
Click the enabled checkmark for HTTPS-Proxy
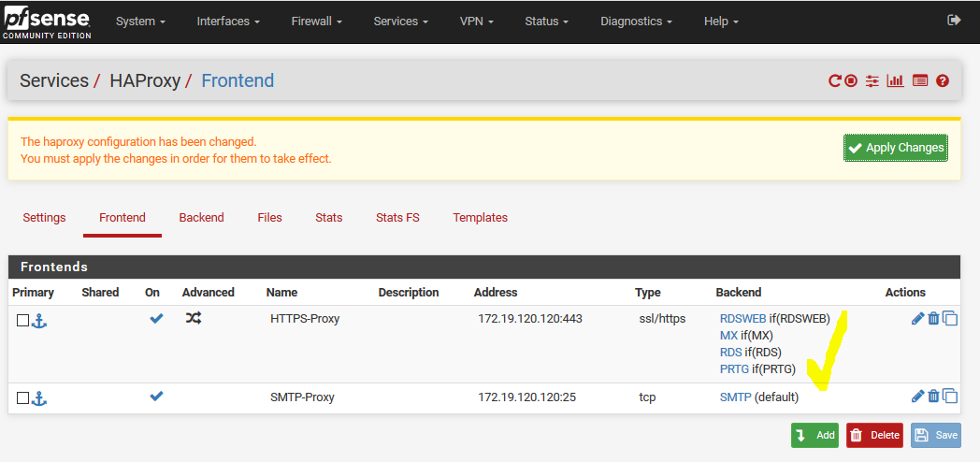pos(156,318)
